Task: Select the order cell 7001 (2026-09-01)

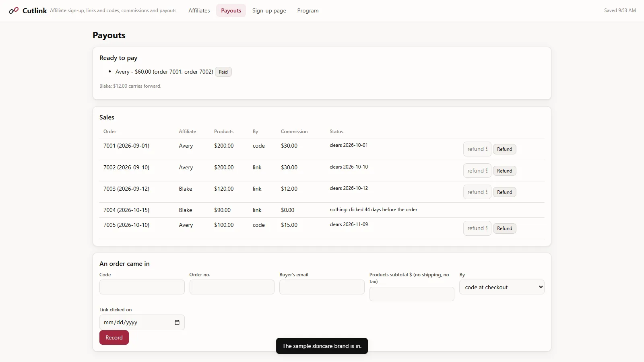Action: point(126,146)
